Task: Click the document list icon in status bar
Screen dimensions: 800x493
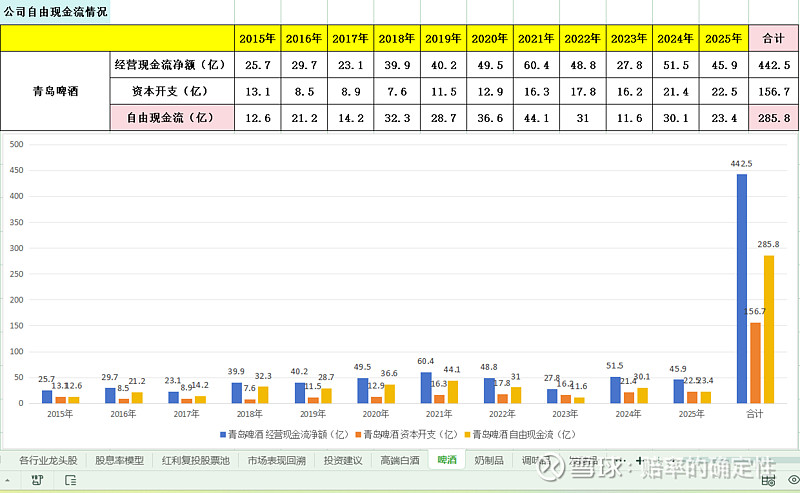Action: click(x=70, y=480)
